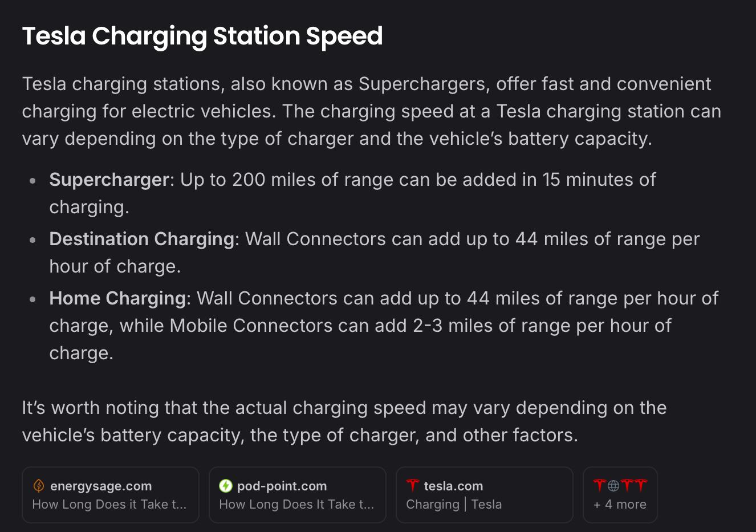Click the pod-point 'How Long Does It Take' title
This screenshot has width=756, height=532.
click(x=296, y=505)
